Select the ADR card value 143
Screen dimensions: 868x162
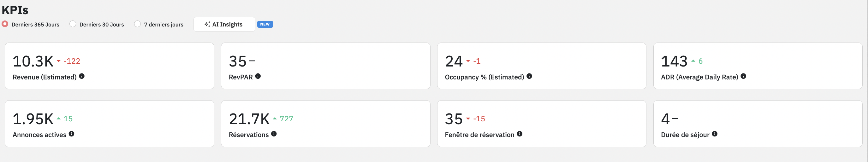click(674, 61)
